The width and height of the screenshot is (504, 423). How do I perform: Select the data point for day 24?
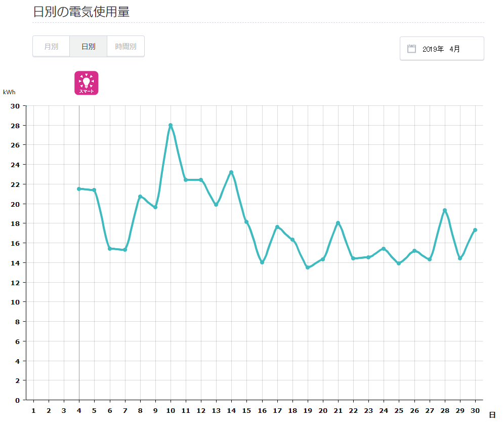pyautogui.click(x=384, y=249)
